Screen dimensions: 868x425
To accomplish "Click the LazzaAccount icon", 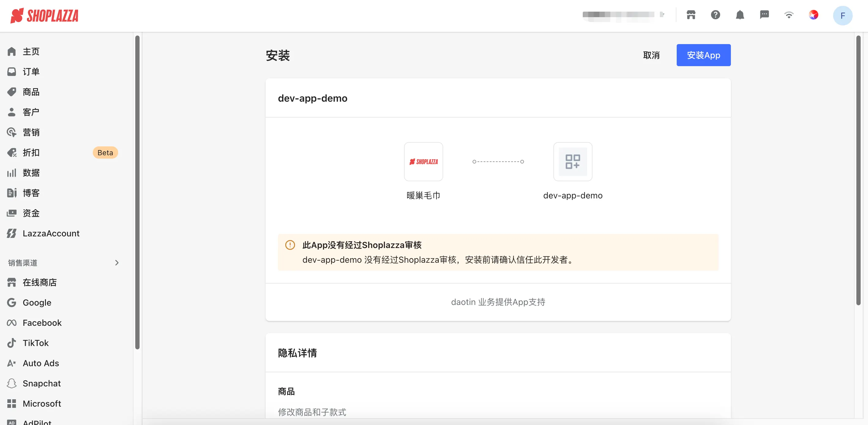I will [12, 234].
